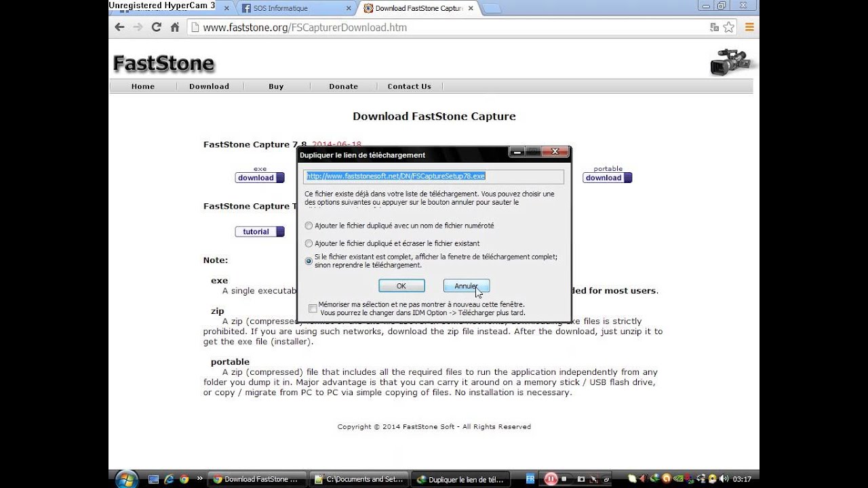Select overwrite existing file option
The height and width of the screenshot is (488, 868).
(309, 243)
